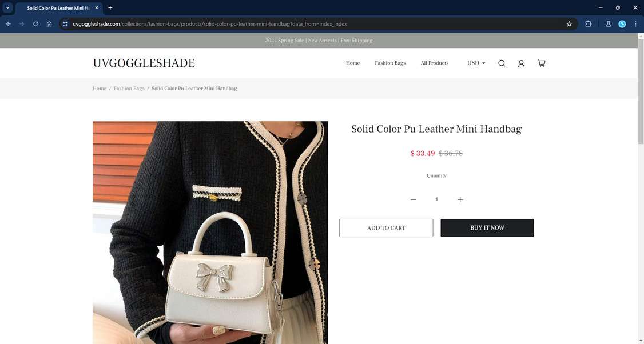Go to browser home page icon
This screenshot has height=344, width=644.
coord(49,24)
